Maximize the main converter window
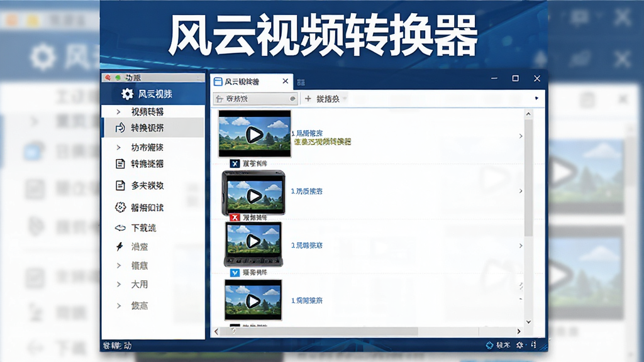 coord(516,78)
